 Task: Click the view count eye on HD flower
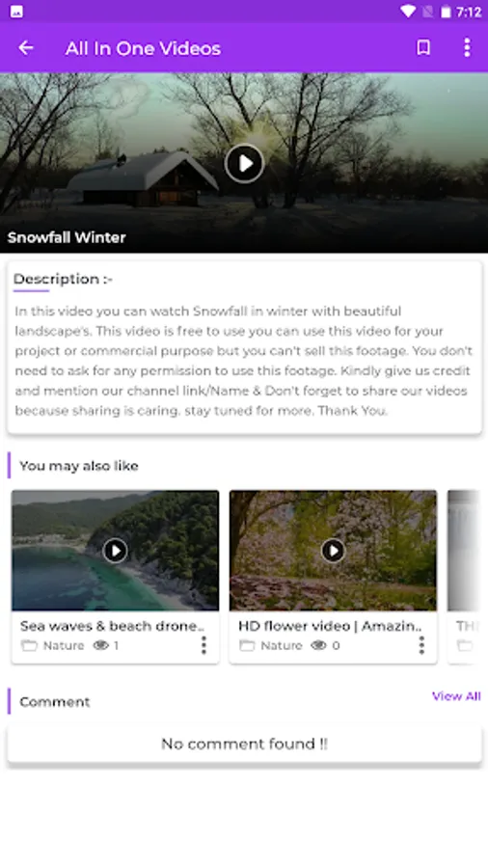click(x=318, y=645)
